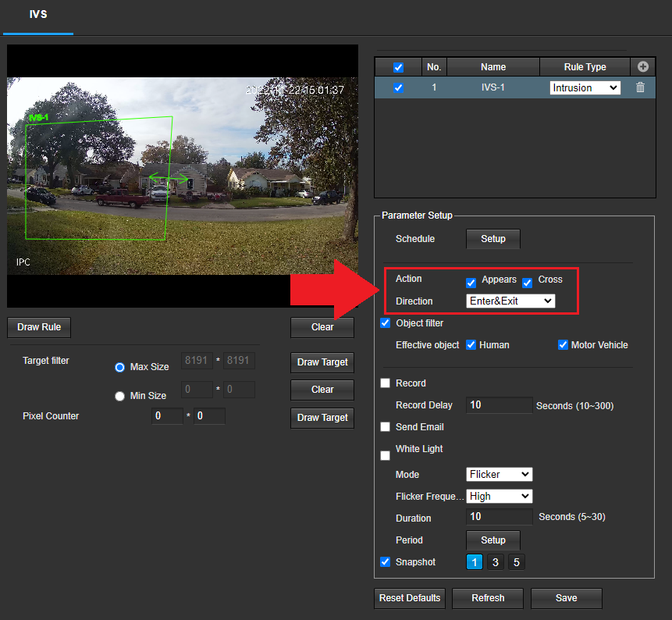
Task: Open the Flicker Frequency High dropdown
Action: coord(500,496)
